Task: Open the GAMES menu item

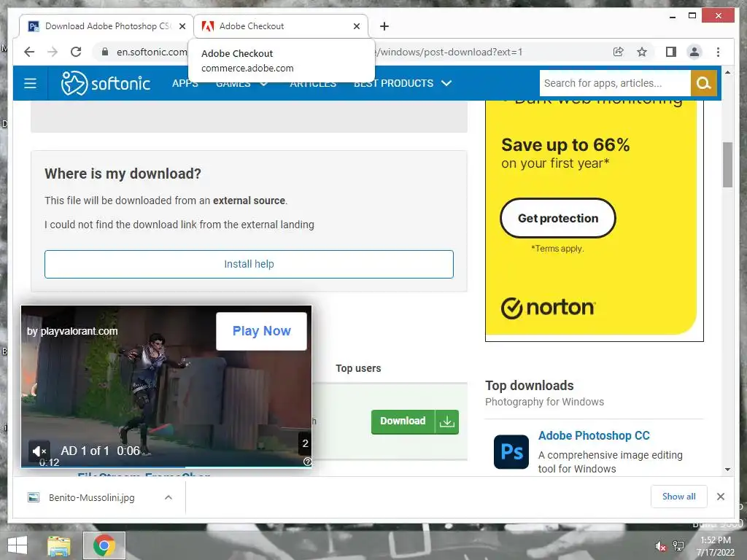Action: 233,83
